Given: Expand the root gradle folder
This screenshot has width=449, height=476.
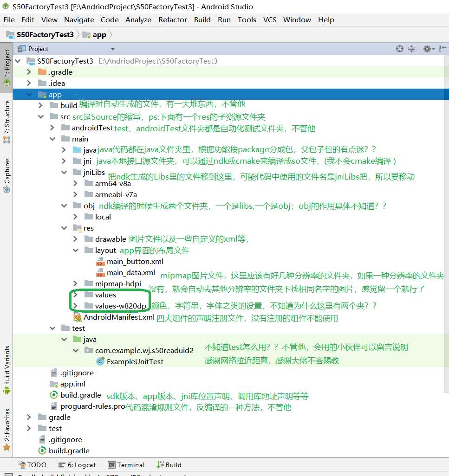Looking at the screenshot, I should click(29, 417).
